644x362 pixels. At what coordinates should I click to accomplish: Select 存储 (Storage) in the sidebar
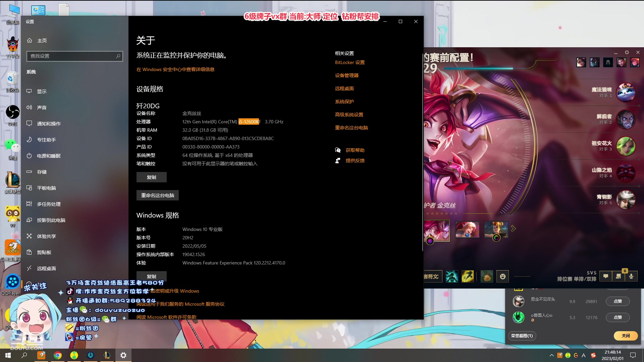74,172
